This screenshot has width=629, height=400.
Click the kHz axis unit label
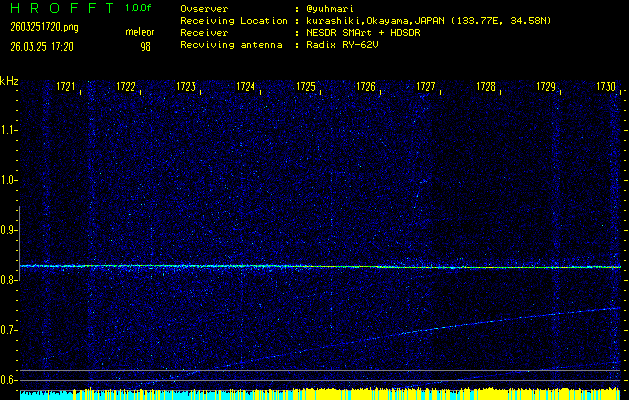click(x=9, y=81)
